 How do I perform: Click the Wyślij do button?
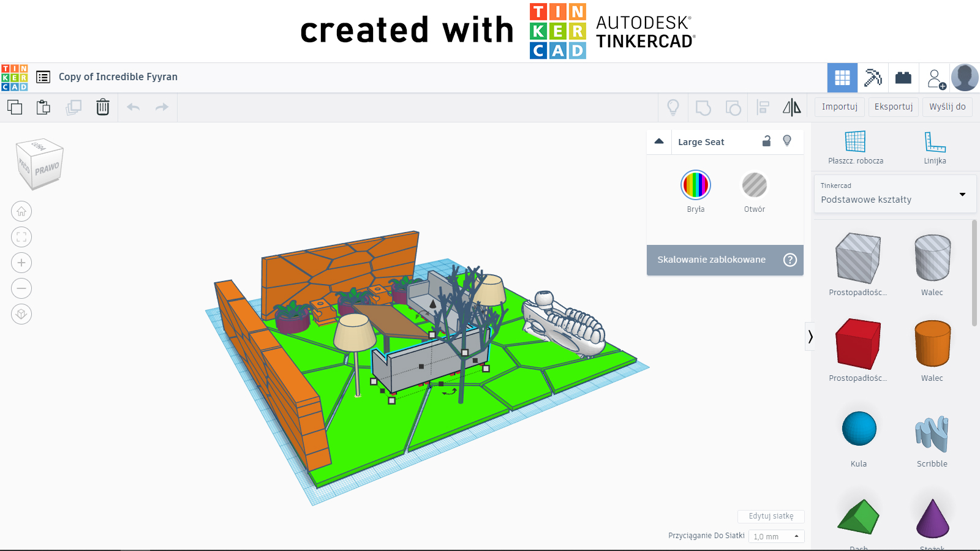[x=948, y=107]
